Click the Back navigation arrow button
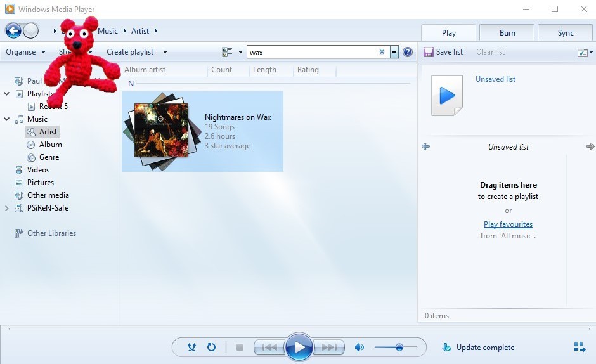This screenshot has height=364, width=596. click(13, 31)
